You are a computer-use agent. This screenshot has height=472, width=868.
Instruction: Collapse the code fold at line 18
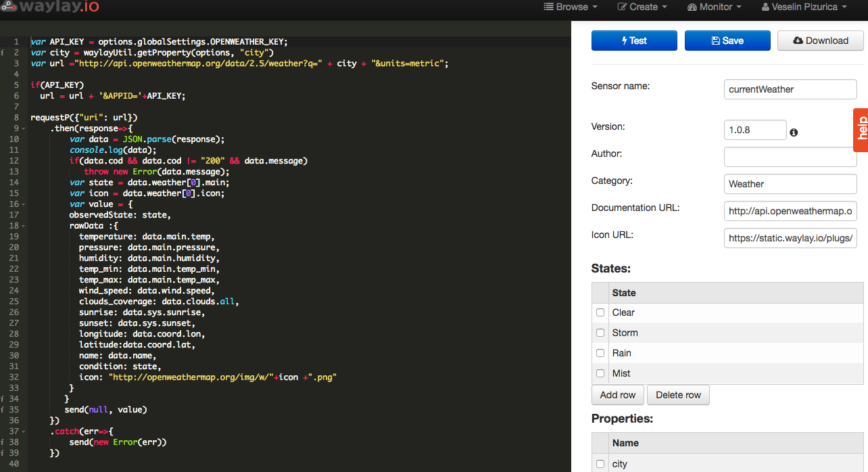tap(24, 226)
